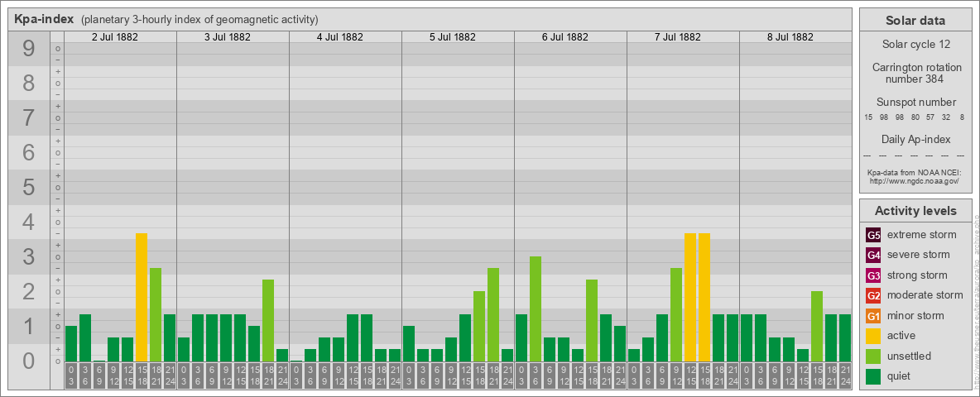980x397 pixels.
Task: Click the '5 Jul 1882' date header
Action: coord(453,37)
